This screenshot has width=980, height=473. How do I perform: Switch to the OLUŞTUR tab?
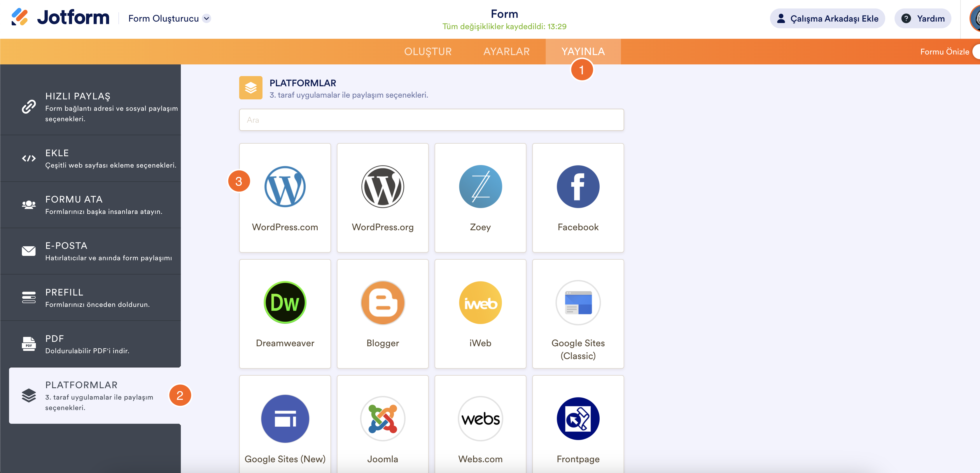tap(428, 52)
